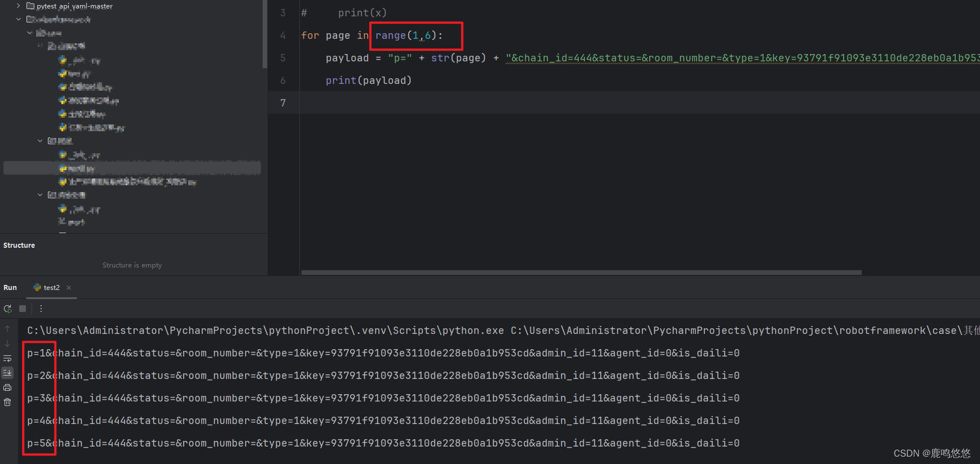Toggle soft-wrap in the Run console
This screenshot has width=980, height=464.
tap(7, 358)
